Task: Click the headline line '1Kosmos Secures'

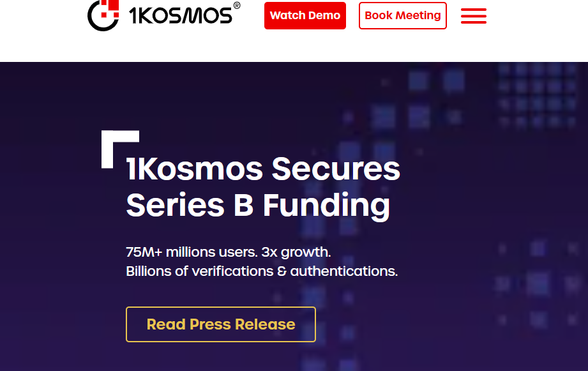Action: tap(263, 169)
